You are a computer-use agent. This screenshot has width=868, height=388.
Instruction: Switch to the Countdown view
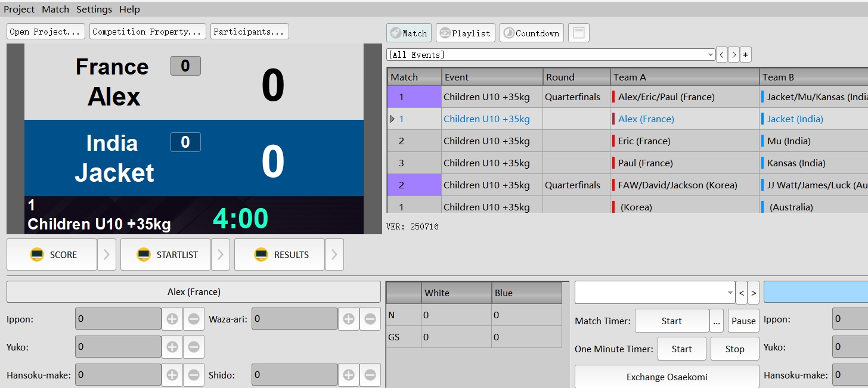click(x=531, y=33)
